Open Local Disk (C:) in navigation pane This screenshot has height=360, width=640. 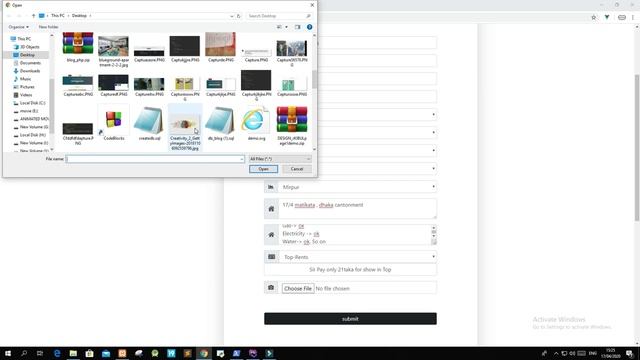32,103
